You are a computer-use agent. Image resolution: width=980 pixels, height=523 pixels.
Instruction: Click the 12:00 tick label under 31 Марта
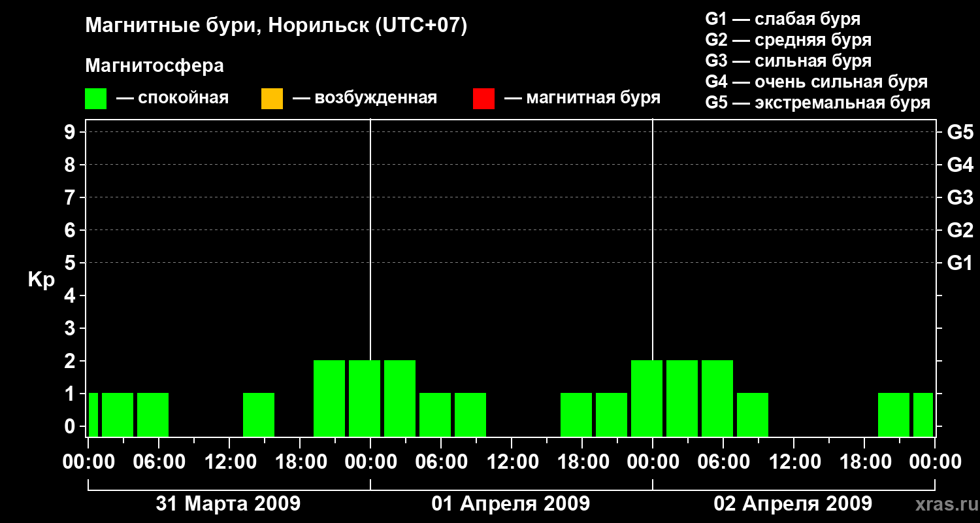click(x=229, y=462)
